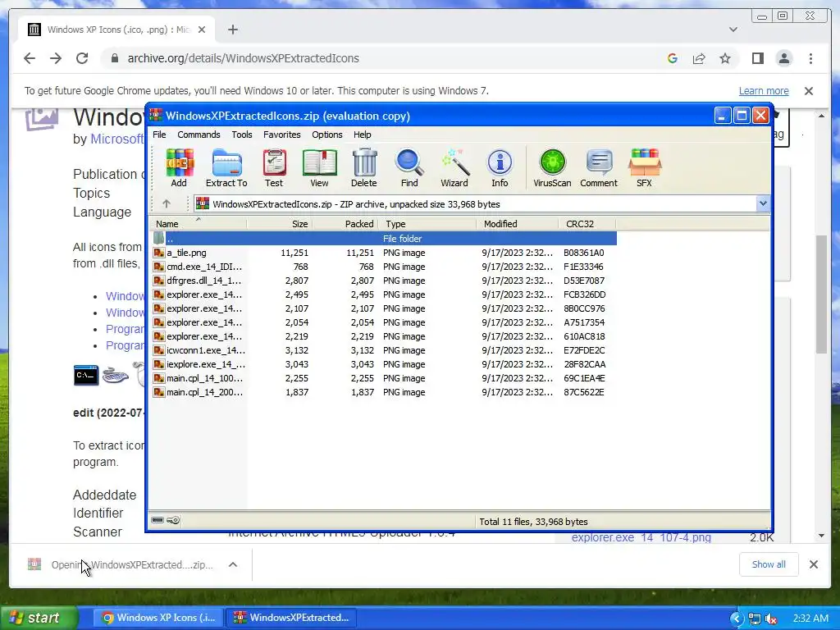
Task: Select the parent folder '..' row
Action: coord(384,239)
